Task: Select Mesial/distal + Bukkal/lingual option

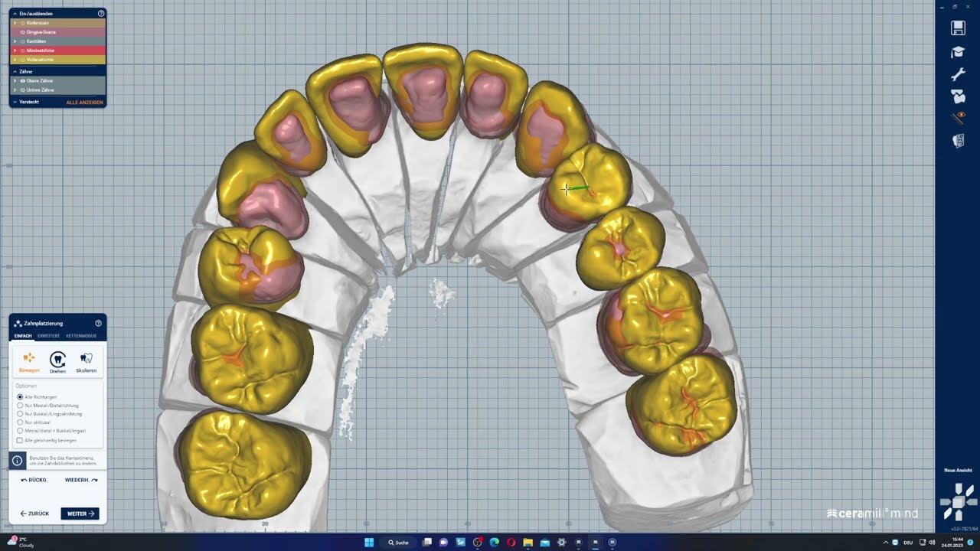Action: click(x=20, y=431)
